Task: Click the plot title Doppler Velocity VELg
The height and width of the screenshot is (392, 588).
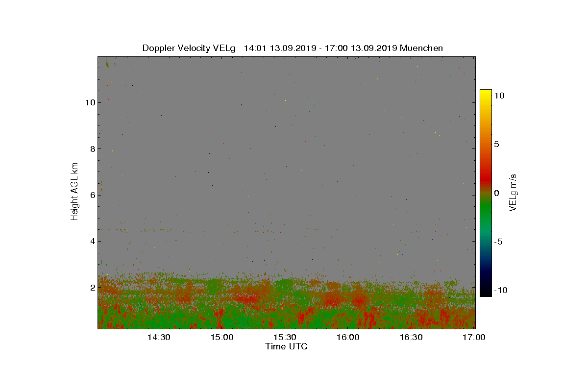Action: (189, 48)
